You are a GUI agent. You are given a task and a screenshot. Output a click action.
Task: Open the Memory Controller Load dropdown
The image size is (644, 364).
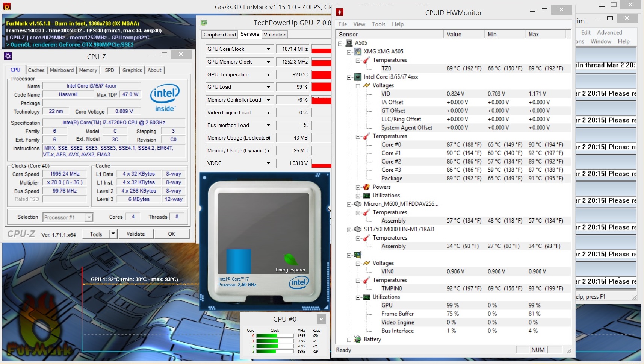268,100
